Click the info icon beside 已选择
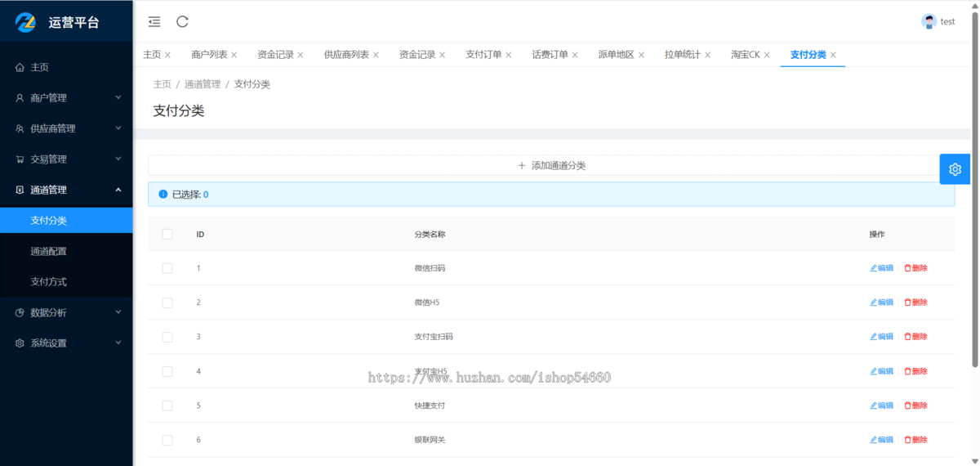Image resolution: width=980 pixels, height=466 pixels. coord(163,195)
